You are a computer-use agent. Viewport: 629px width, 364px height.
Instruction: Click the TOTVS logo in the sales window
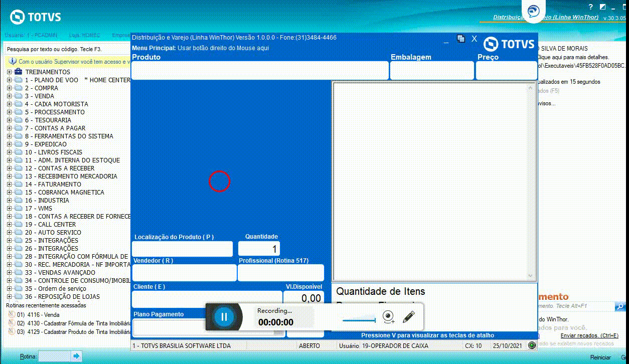pyautogui.click(x=509, y=44)
